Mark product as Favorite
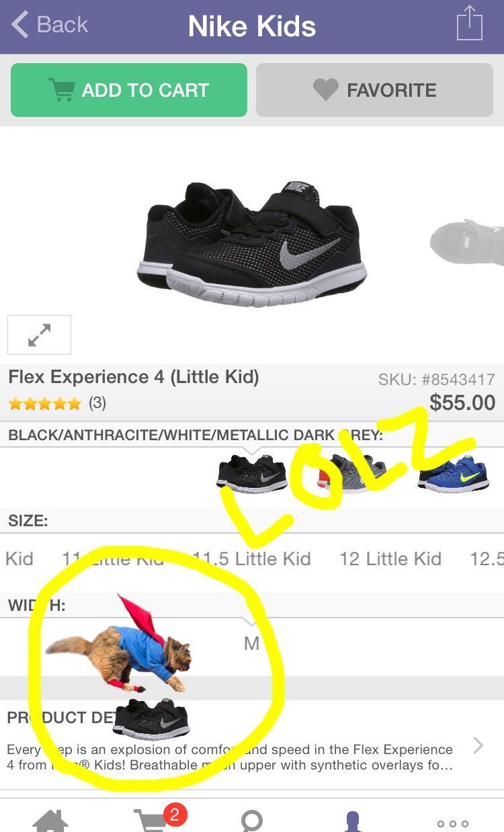This screenshot has height=832, width=504. tap(374, 90)
